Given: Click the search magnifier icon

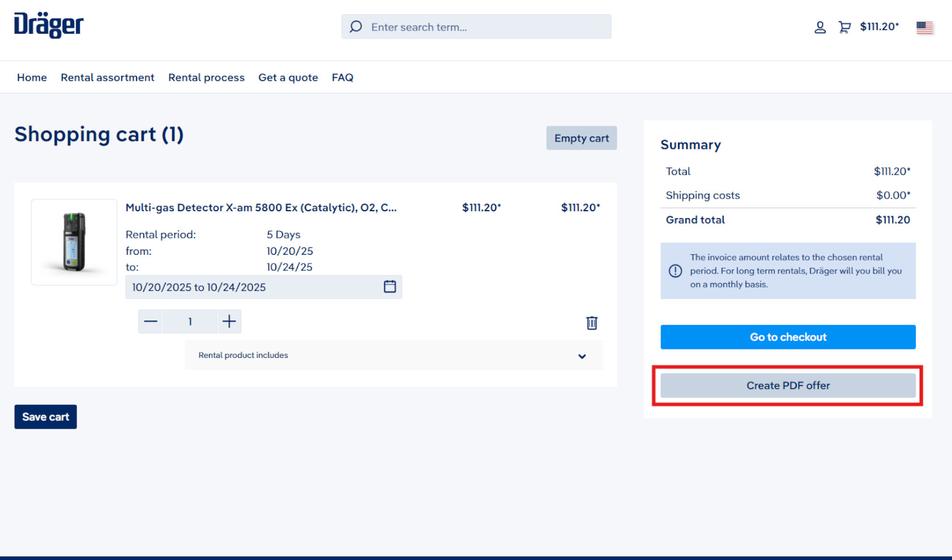Looking at the screenshot, I should 356,27.
